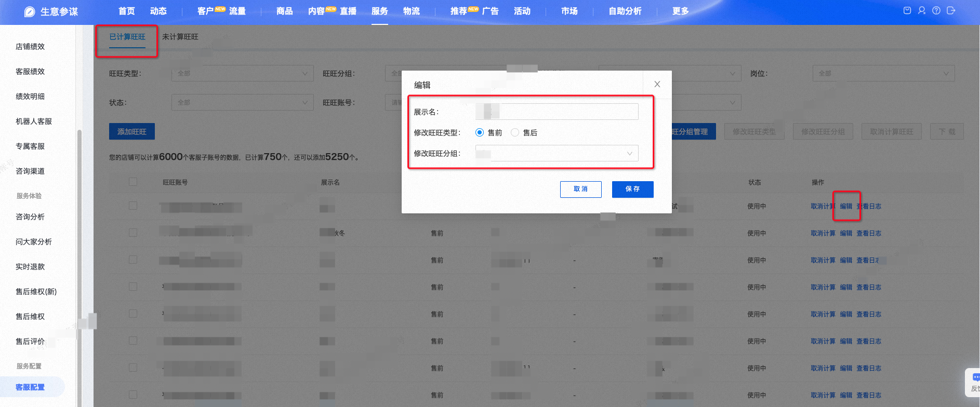Image resolution: width=980 pixels, height=407 pixels.
Task: Open the shopping bag icon in header
Action: point(907,10)
